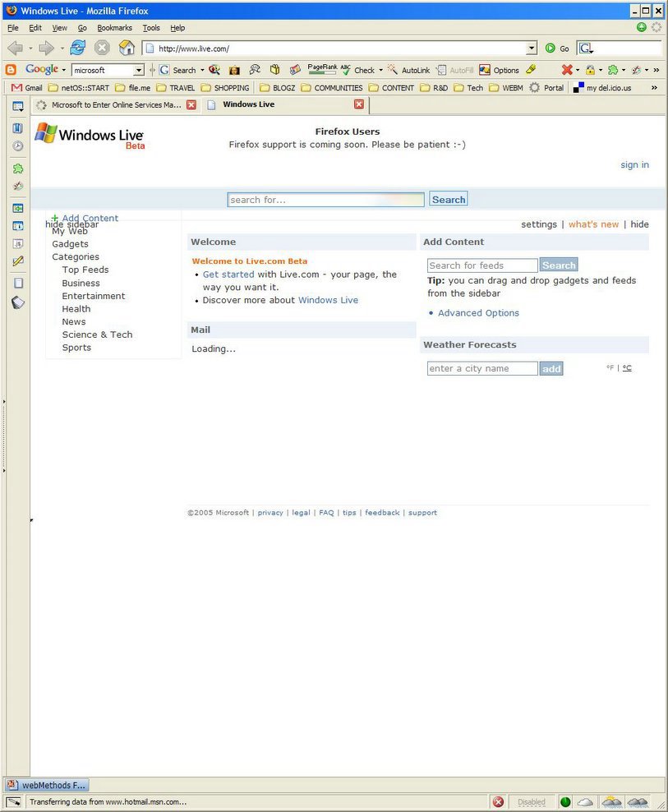
Task: Open the tab list sidebar dropdown icon
Action: [x=17, y=106]
